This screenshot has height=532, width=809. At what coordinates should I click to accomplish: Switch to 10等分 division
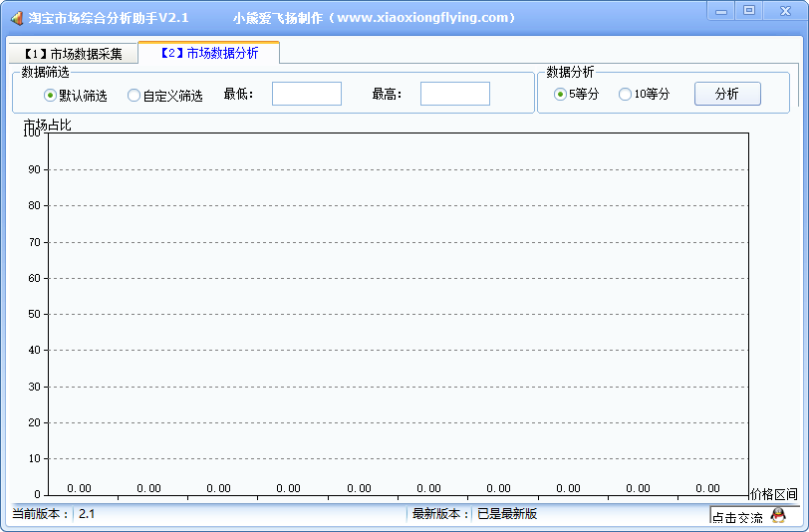coord(625,95)
